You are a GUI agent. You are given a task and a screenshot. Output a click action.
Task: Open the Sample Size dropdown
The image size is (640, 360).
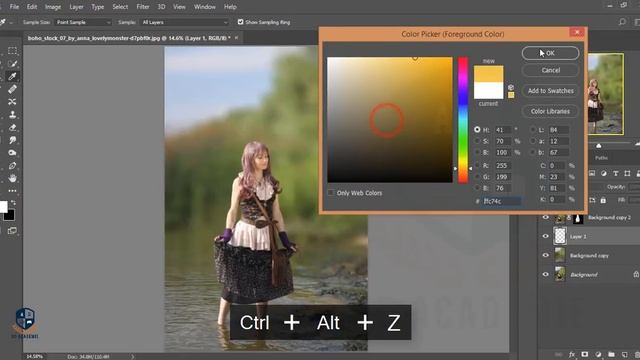tap(83, 22)
